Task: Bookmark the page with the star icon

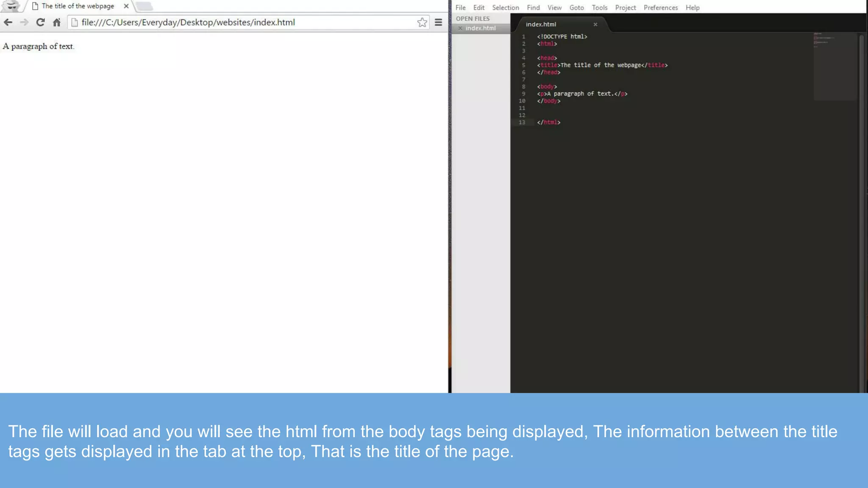Action: click(x=422, y=22)
